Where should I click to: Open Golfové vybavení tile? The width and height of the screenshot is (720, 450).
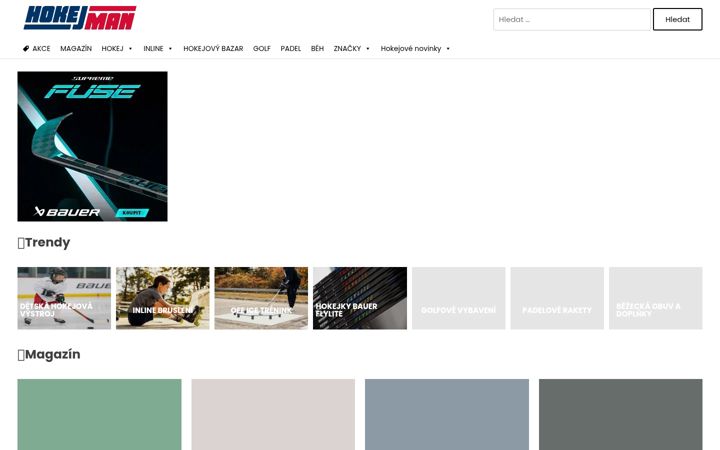pyautogui.click(x=458, y=298)
